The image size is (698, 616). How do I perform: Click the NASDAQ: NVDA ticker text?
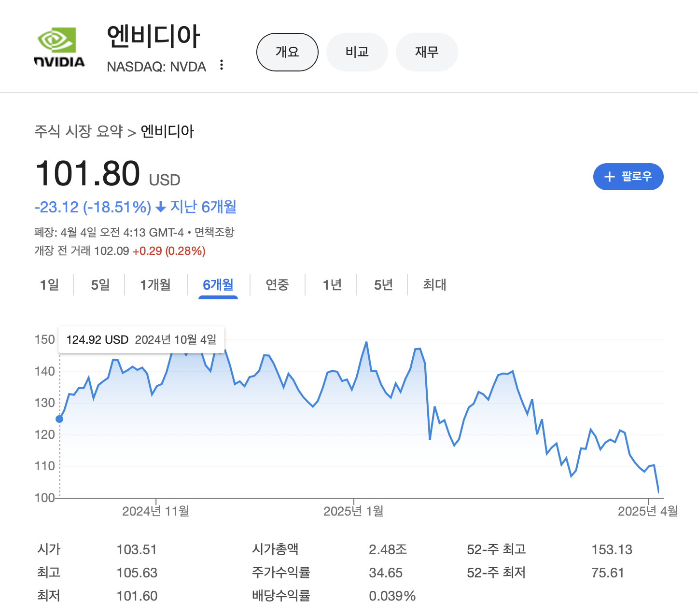point(156,67)
